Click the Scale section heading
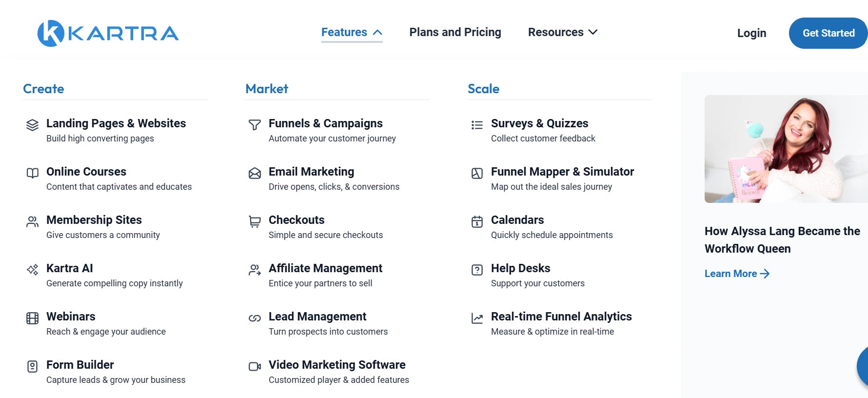This screenshot has height=398, width=868. click(483, 89)
